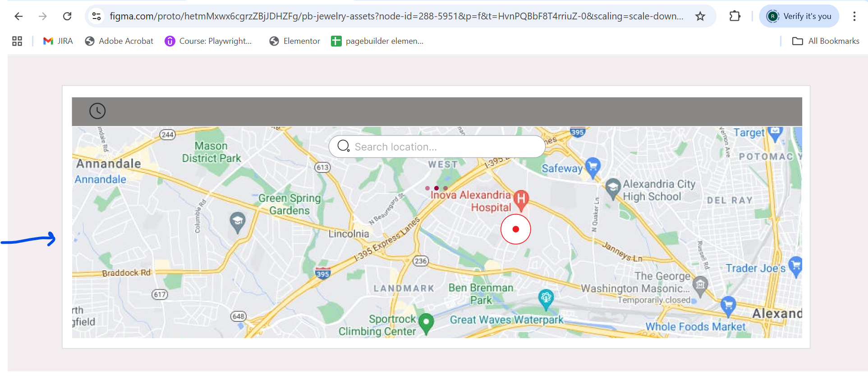Click the Ben Brenman Park label
This screenshot has width=868, height=390.
[x=481, y=294]
